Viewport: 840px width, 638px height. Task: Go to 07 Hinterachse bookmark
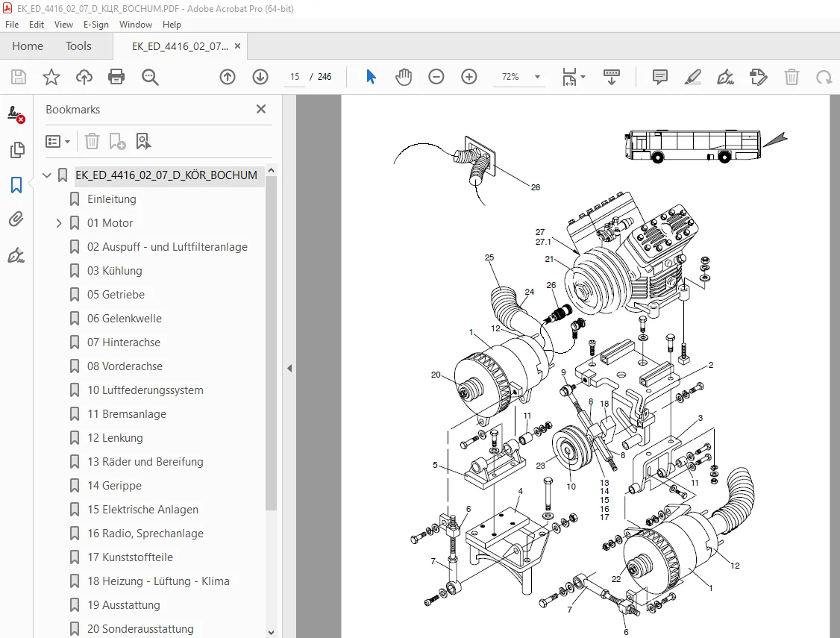click(124, 343)
